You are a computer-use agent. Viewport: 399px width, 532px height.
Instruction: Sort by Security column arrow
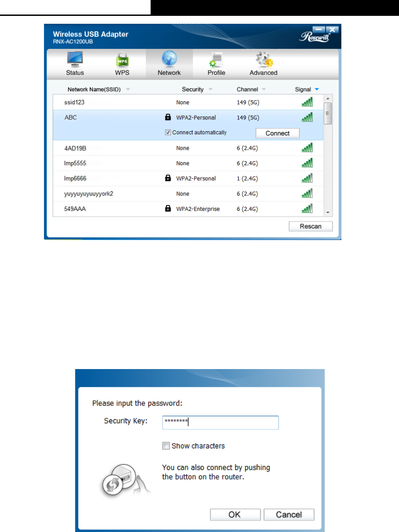210,89
